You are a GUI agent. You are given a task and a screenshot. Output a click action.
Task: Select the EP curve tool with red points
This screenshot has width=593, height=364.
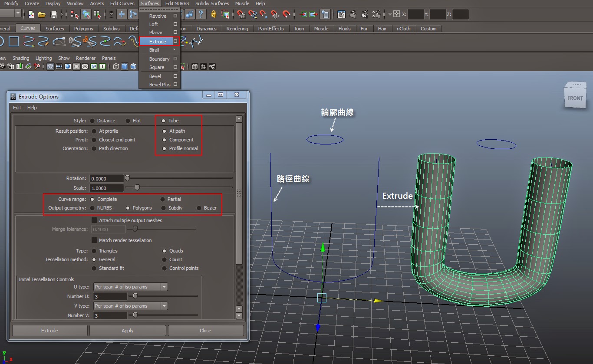29,42
